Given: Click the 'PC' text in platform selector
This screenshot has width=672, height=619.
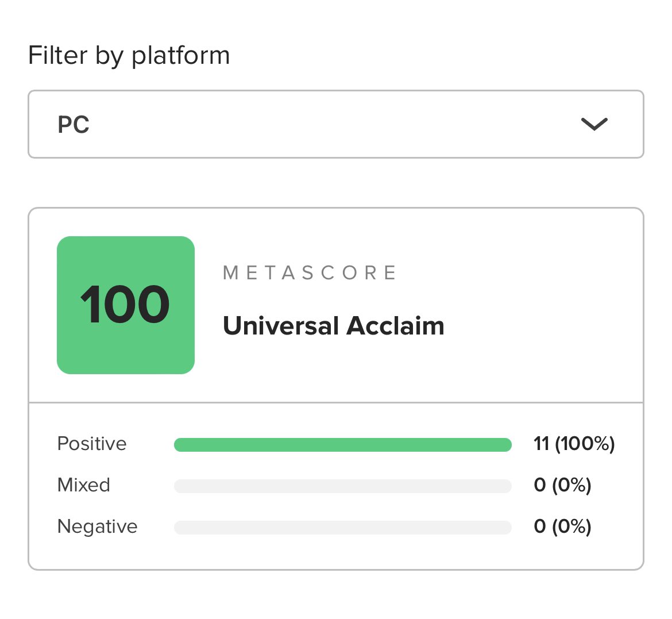Looking at the screenshot, I should (74, 125).
